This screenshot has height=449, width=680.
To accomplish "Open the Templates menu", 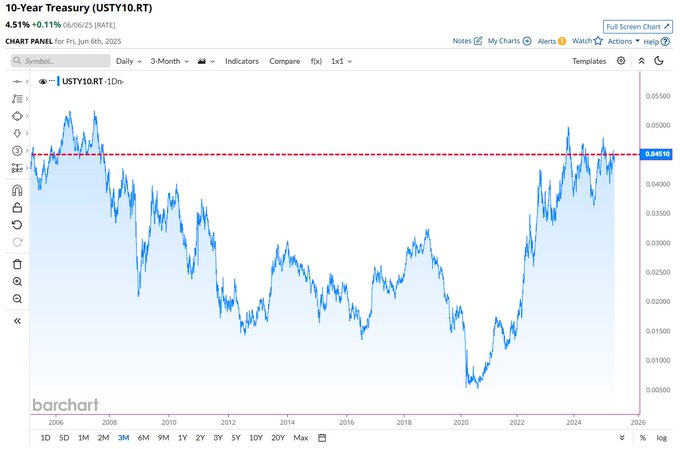I will tap(588, 61).
